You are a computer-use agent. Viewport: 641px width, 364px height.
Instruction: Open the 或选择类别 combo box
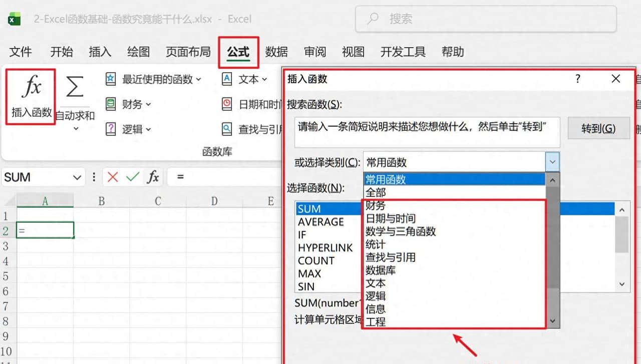point(551,161)
